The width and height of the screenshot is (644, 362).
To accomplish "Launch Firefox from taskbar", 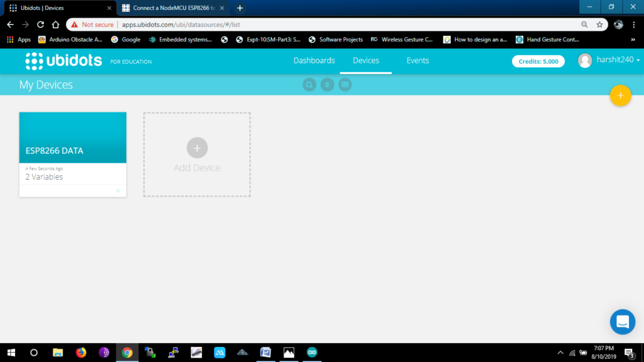I will pyautogui.click(x=81, y=353).
